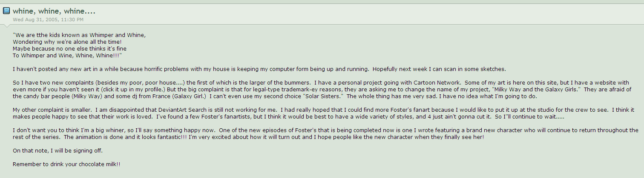Click the line "On that note, I will be signing off."
This screenshot has height=178, width=644.
[x=57, y=150]
